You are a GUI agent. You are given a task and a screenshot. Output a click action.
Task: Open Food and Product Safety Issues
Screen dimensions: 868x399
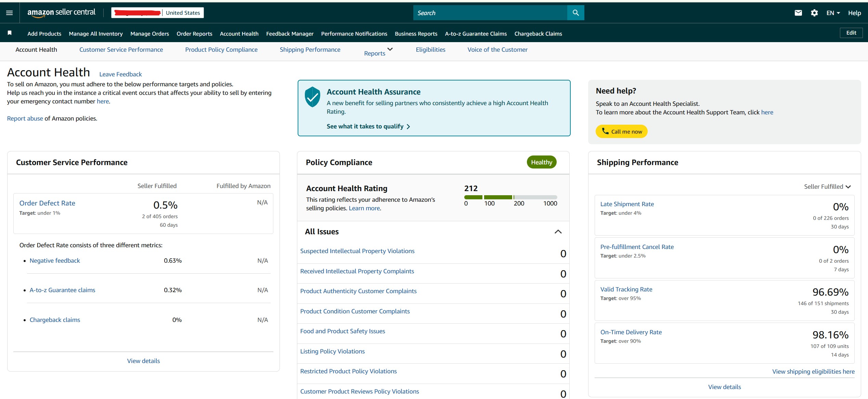pos(342,331)
